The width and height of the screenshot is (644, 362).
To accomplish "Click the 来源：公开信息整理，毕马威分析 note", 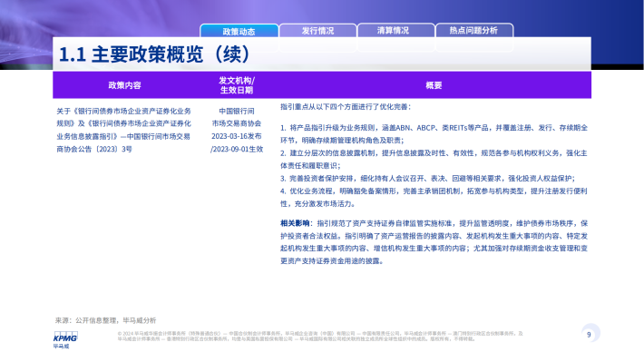I will coord(105,320).
